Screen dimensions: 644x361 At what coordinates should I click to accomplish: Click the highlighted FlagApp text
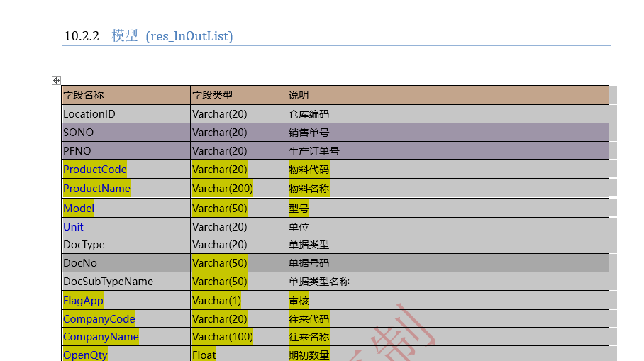83,301
